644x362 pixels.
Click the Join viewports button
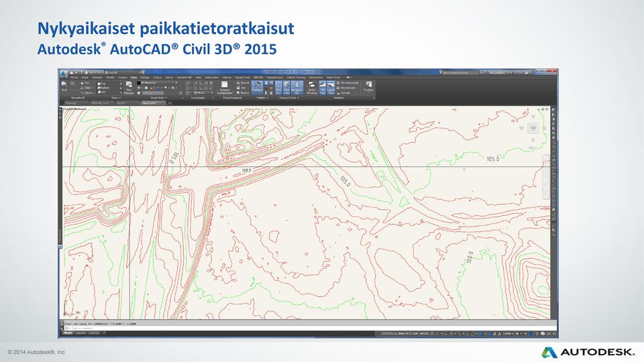(x=241, y=88)
